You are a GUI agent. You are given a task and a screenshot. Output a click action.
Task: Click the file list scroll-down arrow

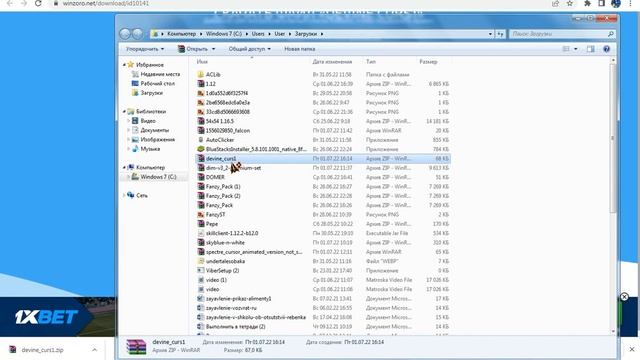click(613, 331)
